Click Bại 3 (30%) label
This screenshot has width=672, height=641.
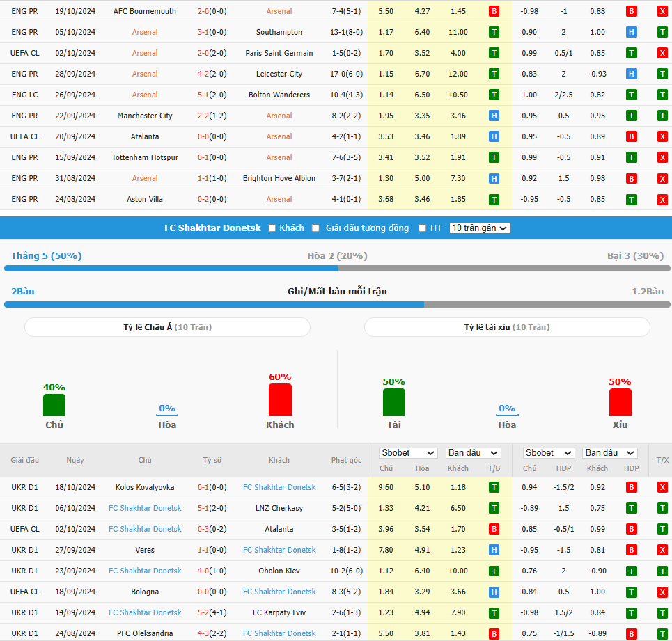[636, 256]
